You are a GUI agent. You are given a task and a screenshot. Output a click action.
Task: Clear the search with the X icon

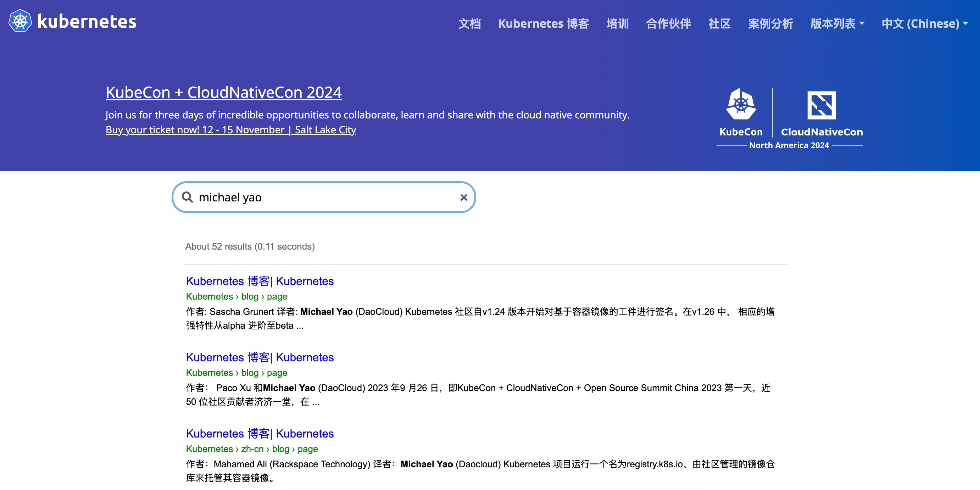[463, 197]
